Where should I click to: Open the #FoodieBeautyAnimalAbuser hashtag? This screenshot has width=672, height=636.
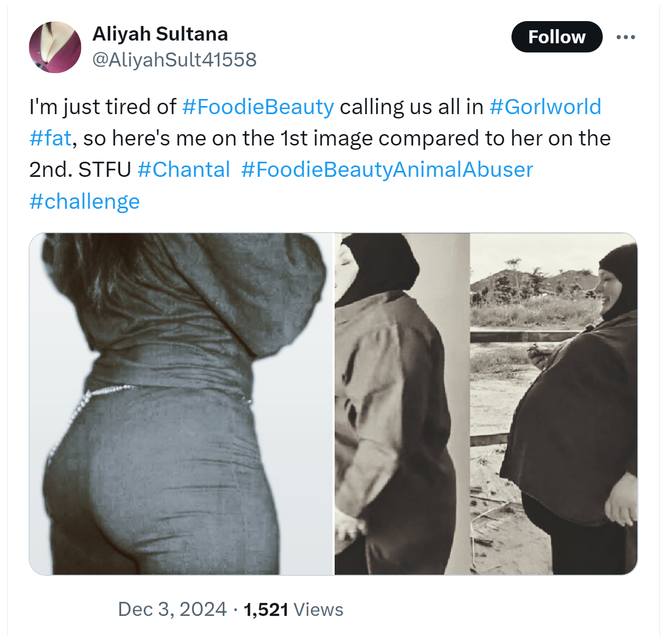click(387, 170)
